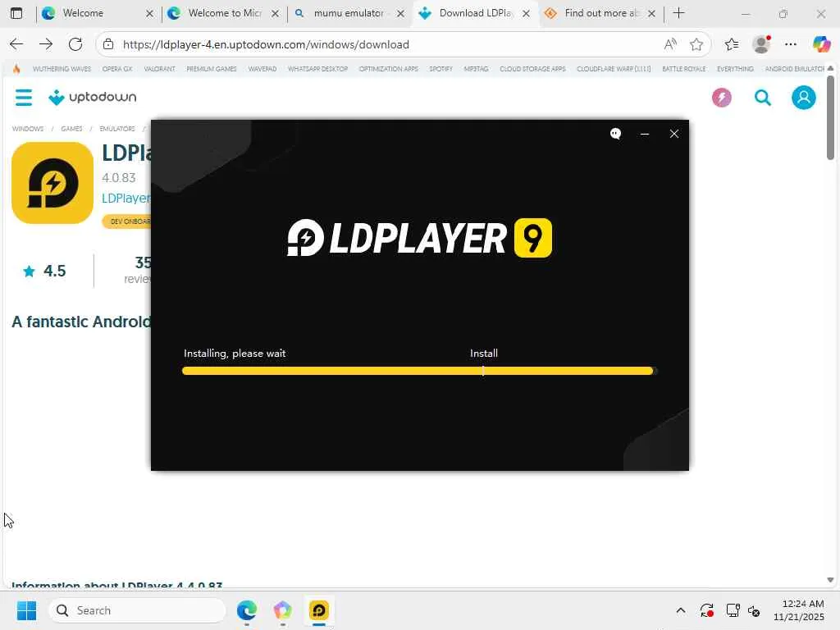Open the Copilot sidebar

[x=821, y=44]
